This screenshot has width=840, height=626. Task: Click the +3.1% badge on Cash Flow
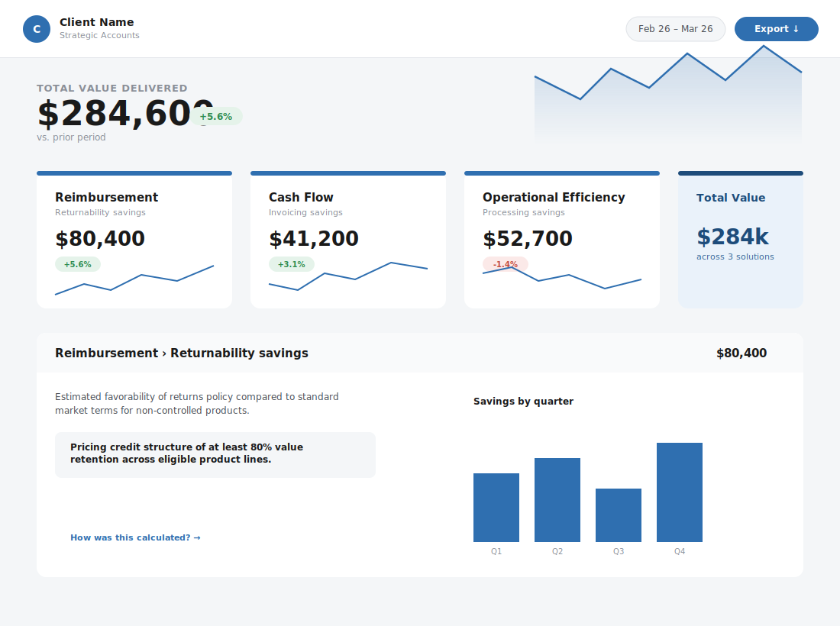[292, 264]
